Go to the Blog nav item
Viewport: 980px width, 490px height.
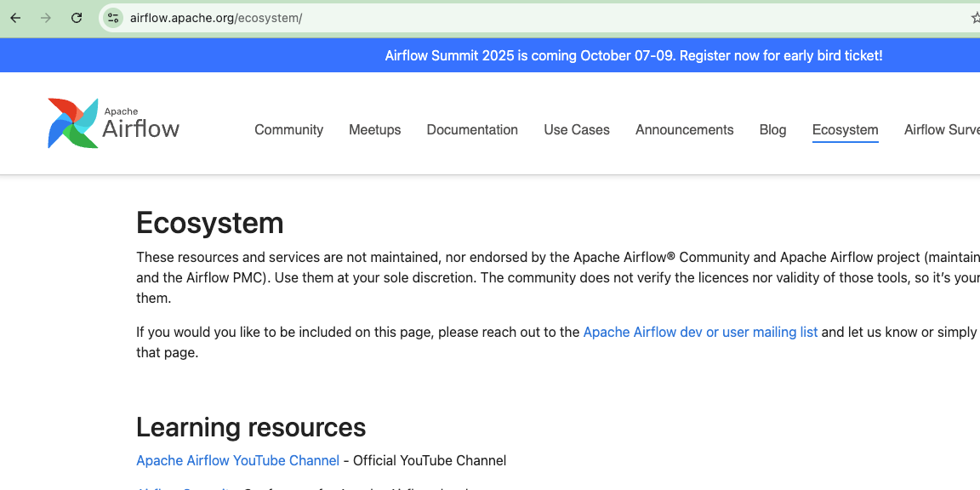(x=773, y=130)
